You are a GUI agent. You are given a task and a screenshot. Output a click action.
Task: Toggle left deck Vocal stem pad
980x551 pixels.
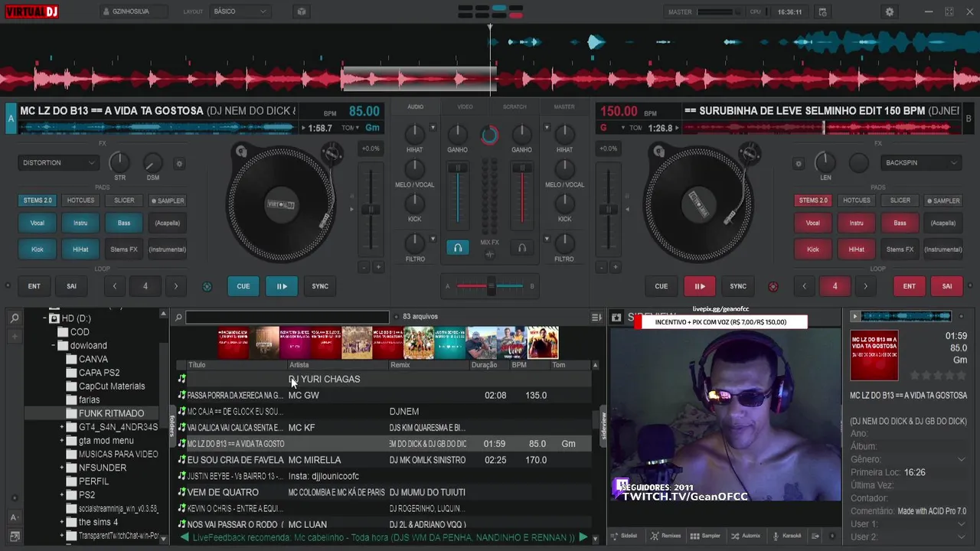[37, 223]
